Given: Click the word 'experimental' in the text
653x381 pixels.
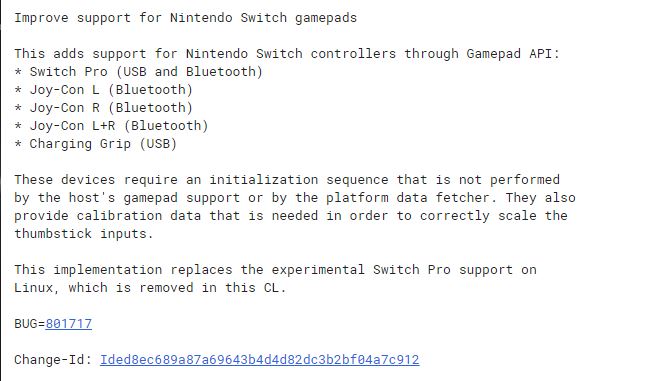Looking at the screenshot, I should coord(318,270).
